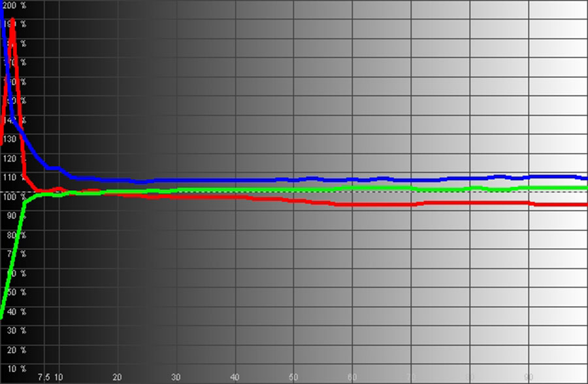This screenshot has width=588, height=384.
Task: Click the 10 label on horizontal axis
Action: pyautogui.click(x=59, y=377)
